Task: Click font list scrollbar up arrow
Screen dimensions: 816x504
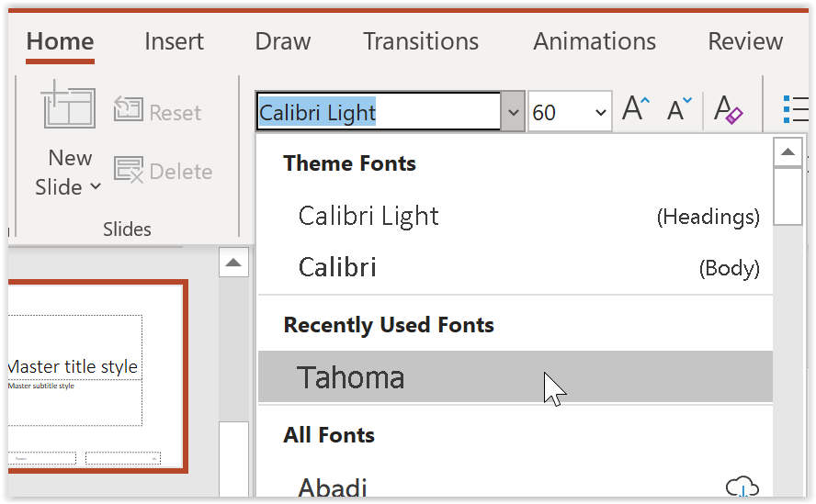Action: coord(788,151)
